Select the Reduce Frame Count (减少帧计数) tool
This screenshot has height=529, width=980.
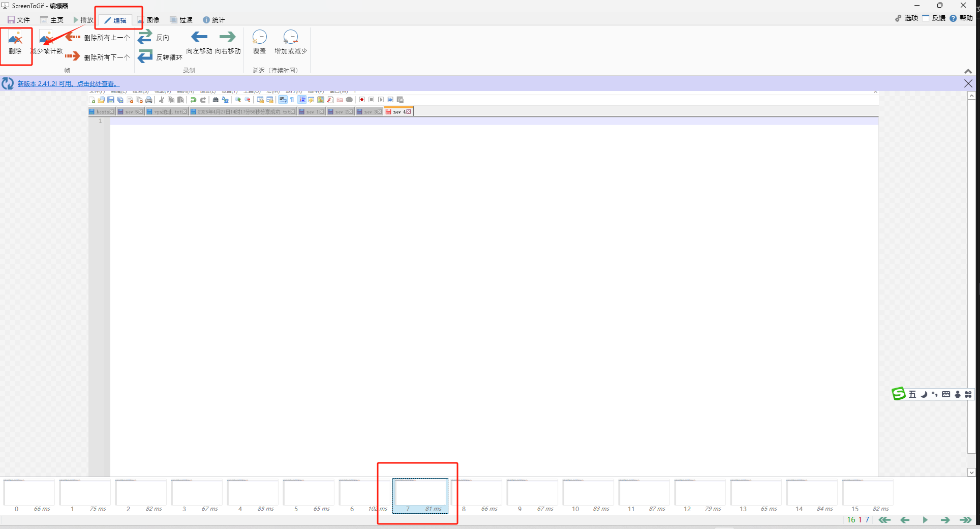point(46,43)
